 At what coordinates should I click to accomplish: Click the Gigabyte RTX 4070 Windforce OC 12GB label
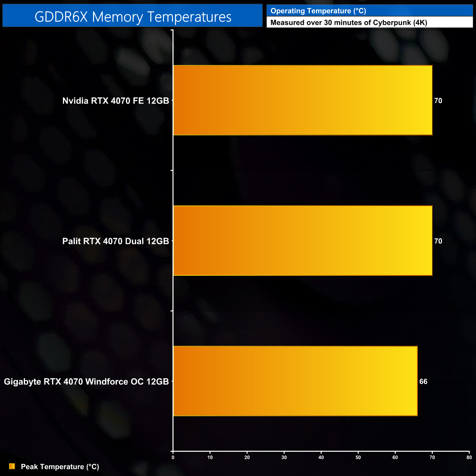point(86,382)
